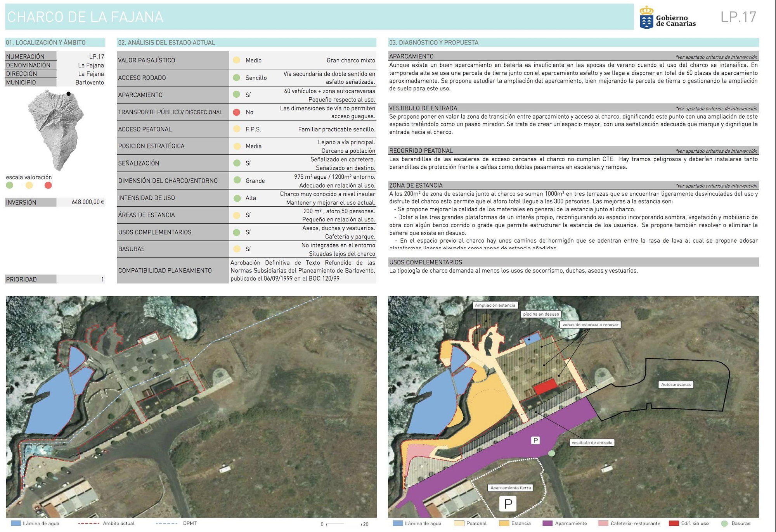Click the Autocaravanas label on map
The height and width of the screenshot is (532, 776).
click(676, 385)
